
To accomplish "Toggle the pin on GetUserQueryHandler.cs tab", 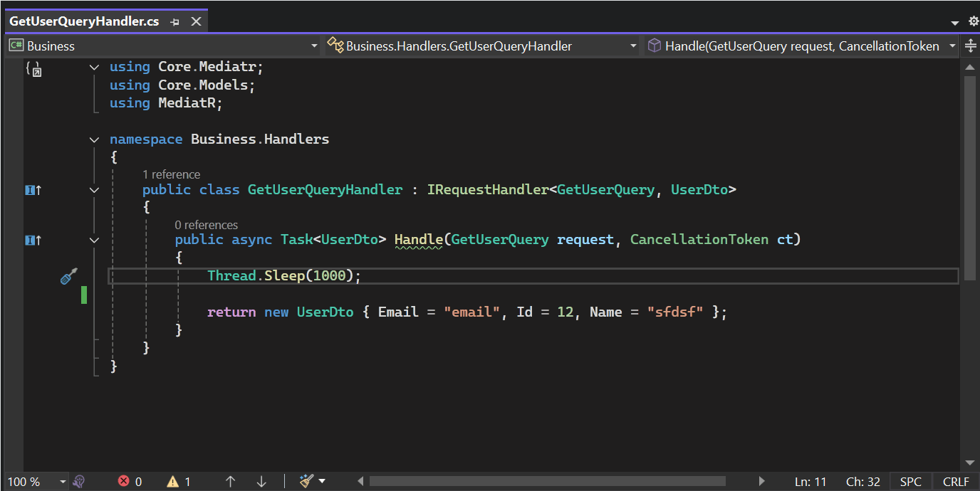I will pos(175,22).
